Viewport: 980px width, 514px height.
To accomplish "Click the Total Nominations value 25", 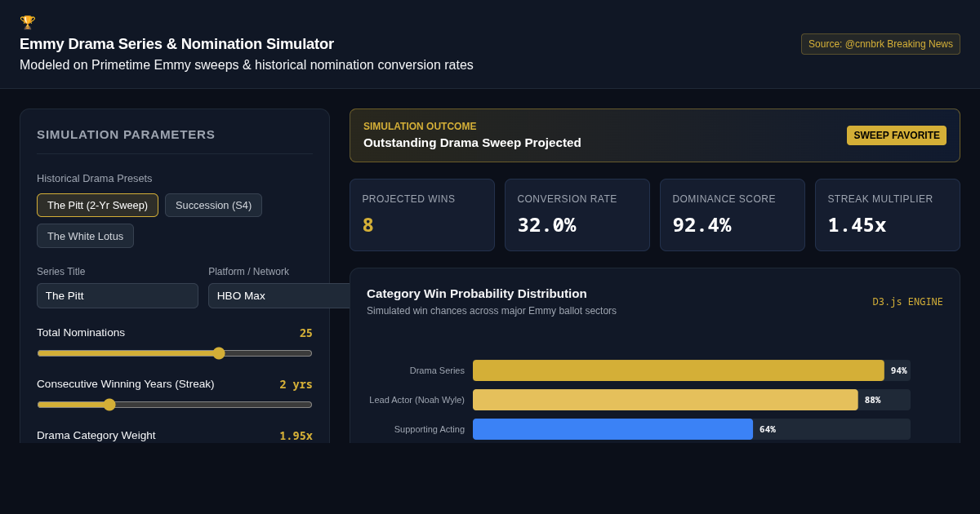I will coord(306,333).
